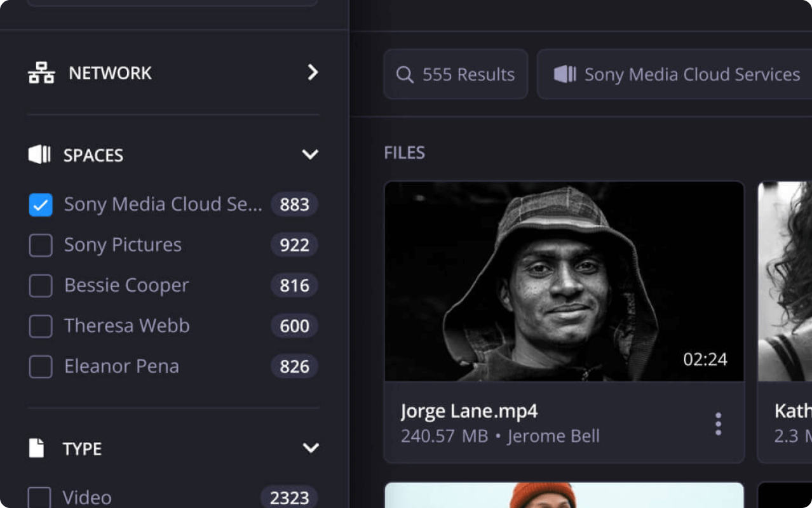
Task: Click the 883 count badge
Action: (x=294, y=204)
